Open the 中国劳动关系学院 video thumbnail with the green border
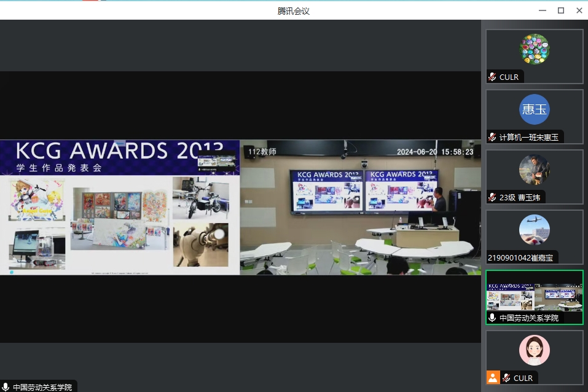Viewport: 588px width, 392px height. click(534, 297)
